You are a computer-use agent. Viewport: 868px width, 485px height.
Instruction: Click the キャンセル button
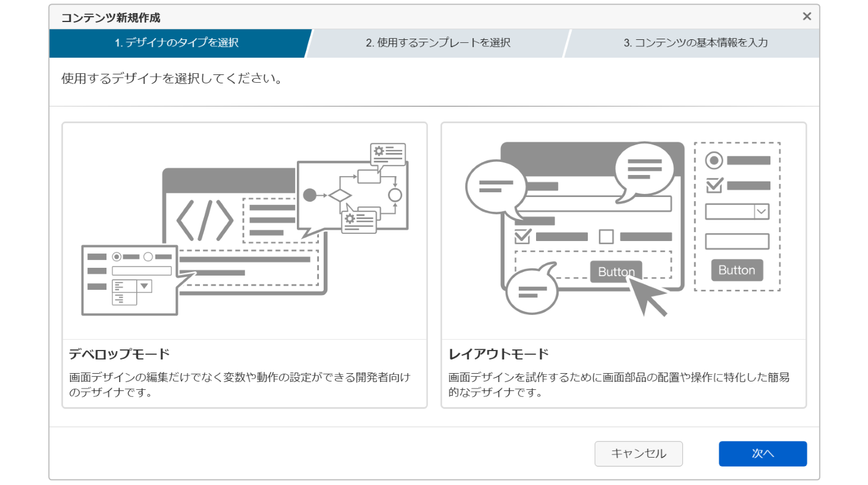(x=638, y=453)
